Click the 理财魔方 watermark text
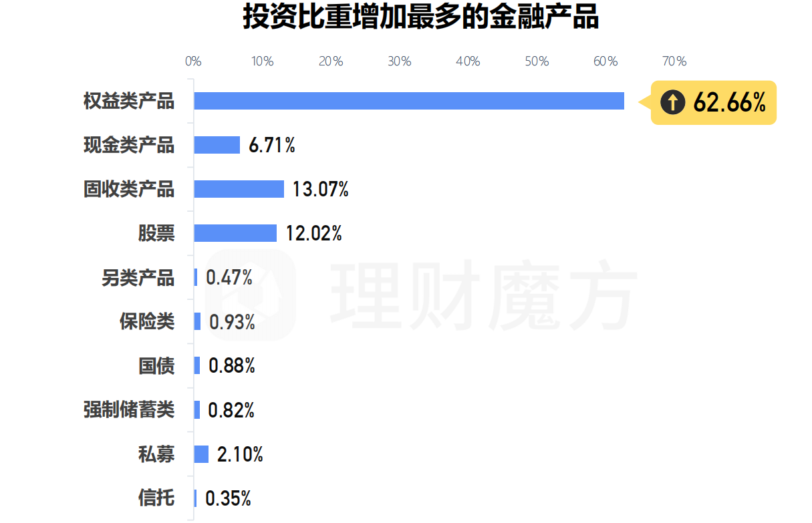 (x=481, y=294)
